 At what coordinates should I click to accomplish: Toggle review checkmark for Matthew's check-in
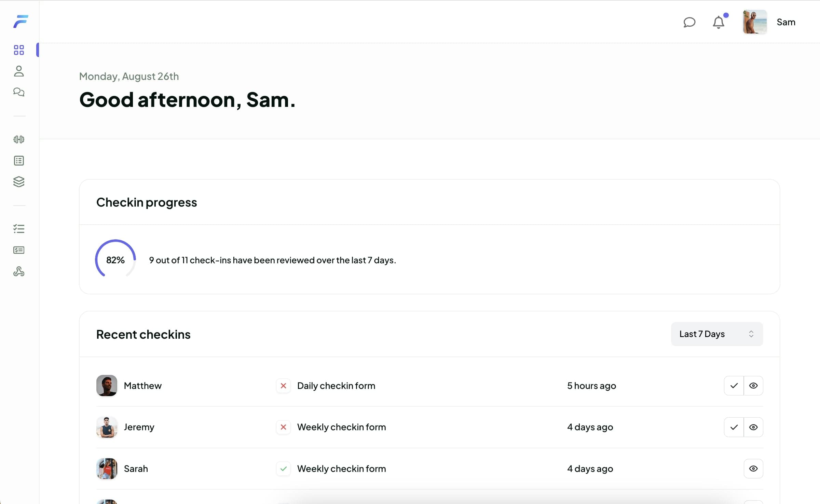point(734,385)
